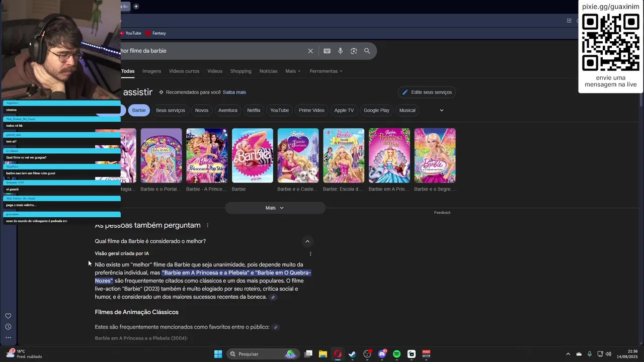The width and height of the screenshot is (644, 362).
Task: Toggle the Google Play filter chip
Action: click(376, 111)
